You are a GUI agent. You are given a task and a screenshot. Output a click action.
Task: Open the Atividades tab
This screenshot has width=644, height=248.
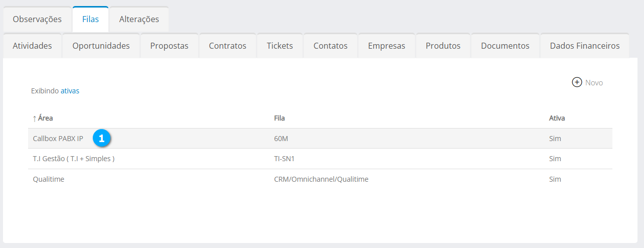[32, 46]
